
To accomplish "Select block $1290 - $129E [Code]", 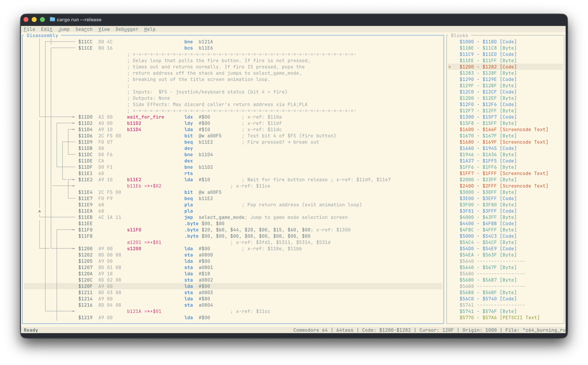I will point(488,79).
